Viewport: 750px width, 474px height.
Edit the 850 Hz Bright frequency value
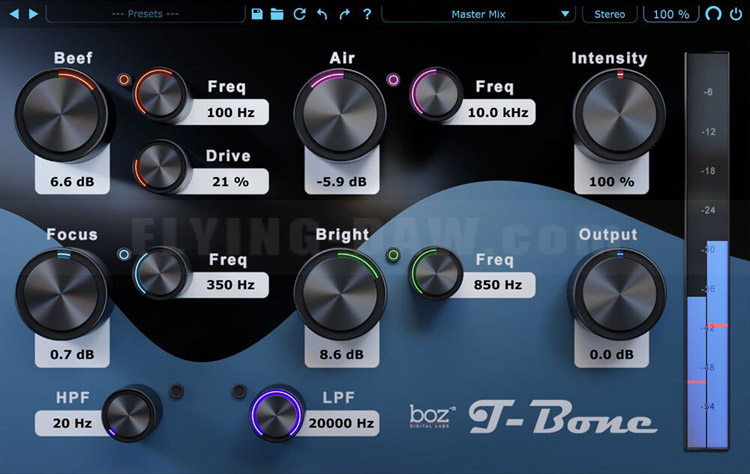coord(498,285)
